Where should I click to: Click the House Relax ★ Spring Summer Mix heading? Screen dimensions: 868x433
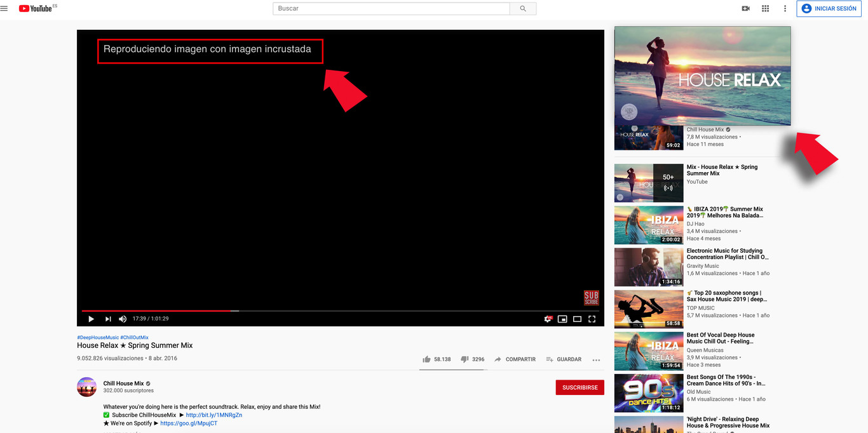tap(135, 345)
